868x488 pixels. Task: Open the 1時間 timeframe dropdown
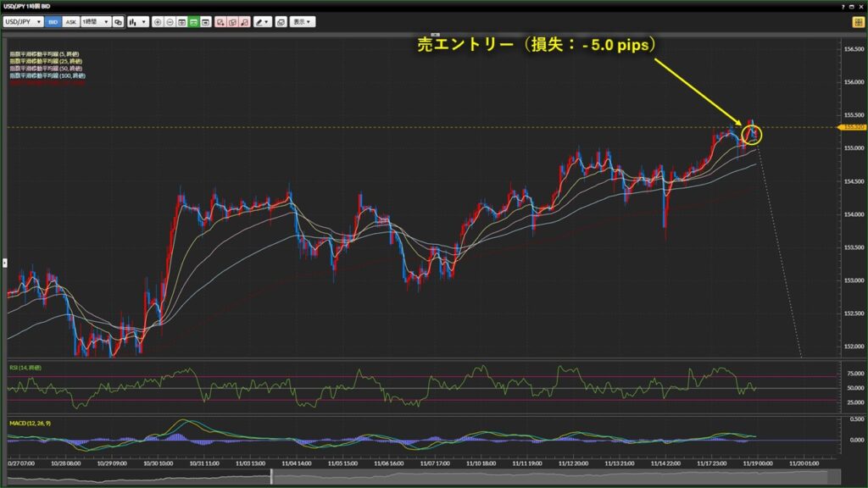pyautogui.click(x=95, y=21)
